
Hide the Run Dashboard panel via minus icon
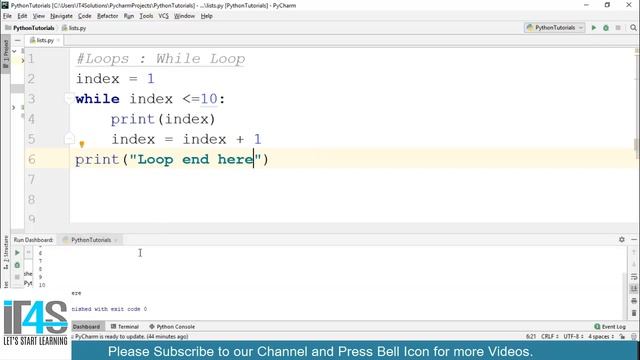pyautogui.click(x=633, y=240)
